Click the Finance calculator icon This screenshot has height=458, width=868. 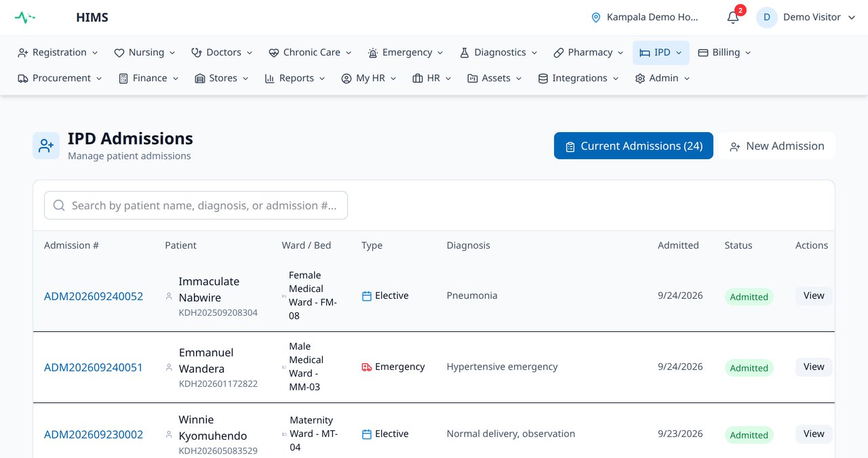click(123, 79)
